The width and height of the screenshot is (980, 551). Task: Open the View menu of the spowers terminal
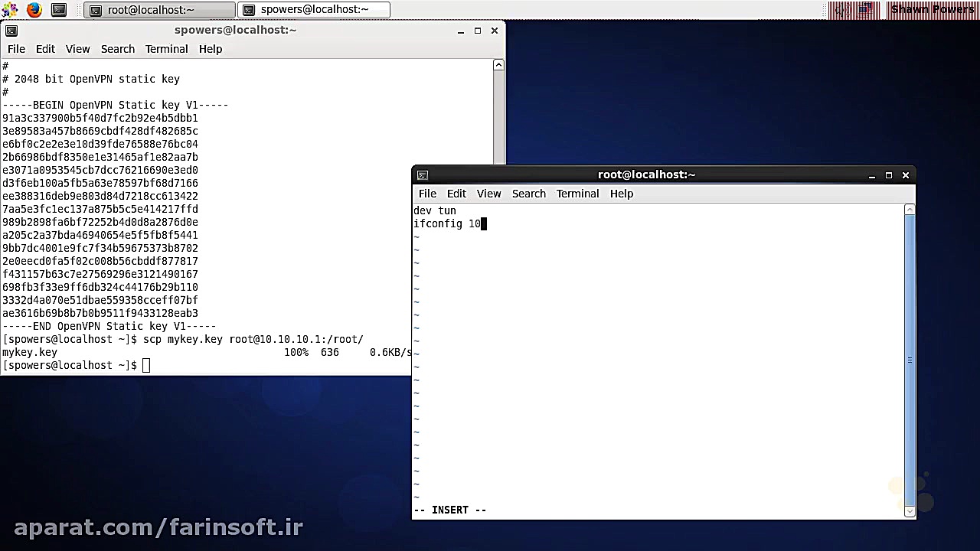click(x=77, y=48)
